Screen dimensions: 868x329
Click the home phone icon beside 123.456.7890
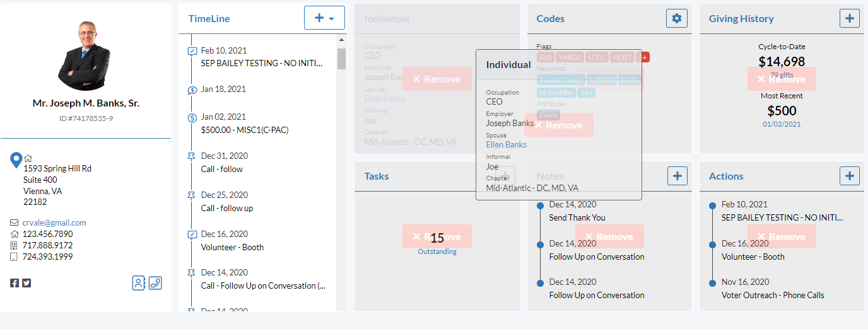(15, 234)
